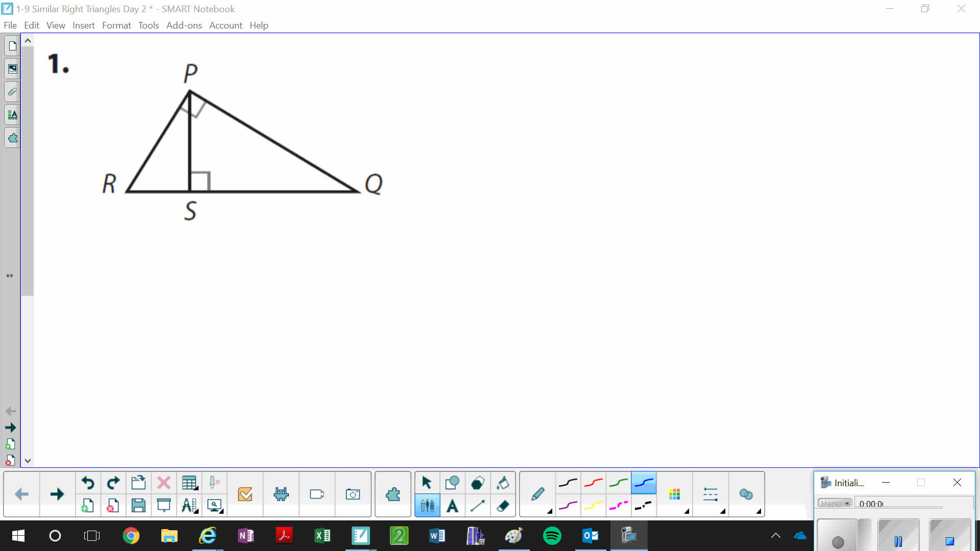The image size is (980, 551).
Task: Open the screen magnifier display dropdown
Action: [x=214, y=506]
